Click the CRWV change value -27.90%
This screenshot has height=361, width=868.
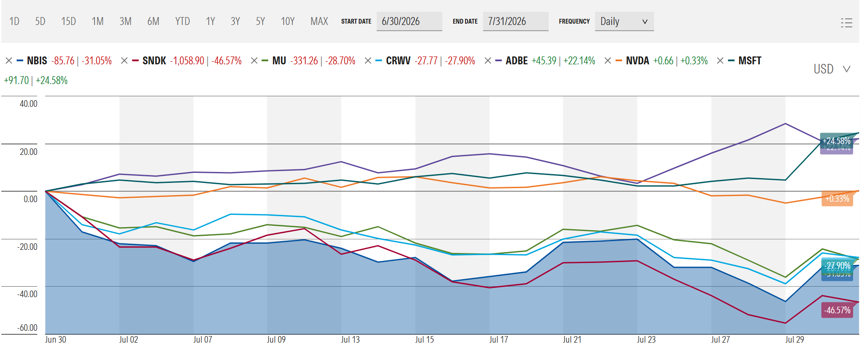tap(460, 61)
